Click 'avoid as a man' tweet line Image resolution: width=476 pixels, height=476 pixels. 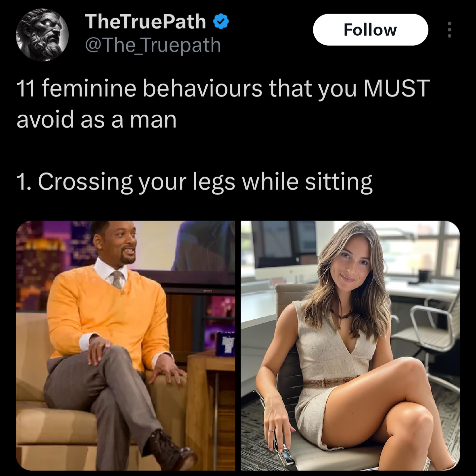tap(97, 120)
